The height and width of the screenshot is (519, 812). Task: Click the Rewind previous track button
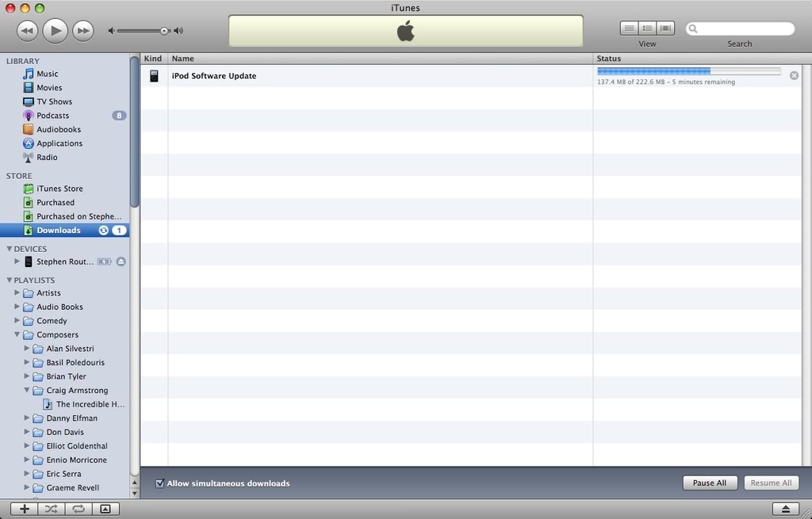(x=28, y=31)
